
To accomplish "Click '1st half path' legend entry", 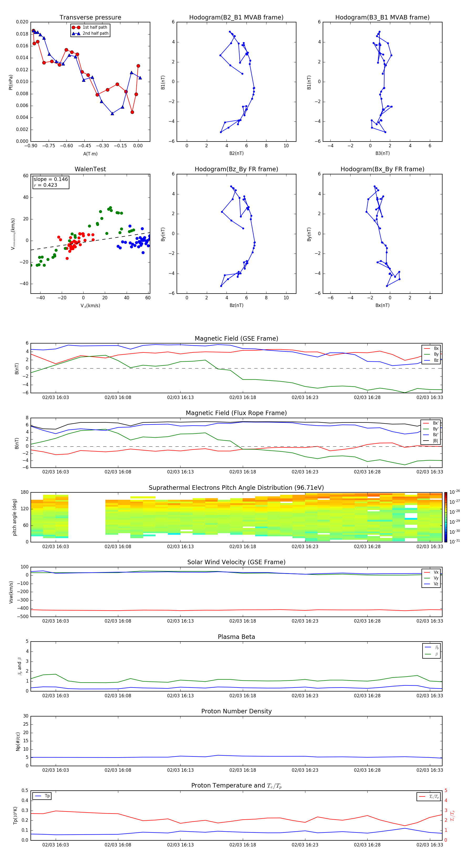I will coord(90,27).
